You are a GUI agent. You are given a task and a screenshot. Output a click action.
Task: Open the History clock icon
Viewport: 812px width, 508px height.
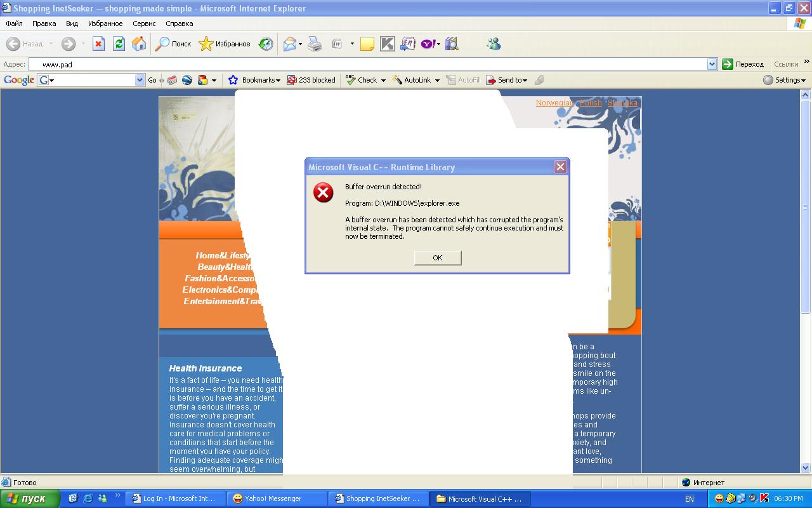point(266,44)
